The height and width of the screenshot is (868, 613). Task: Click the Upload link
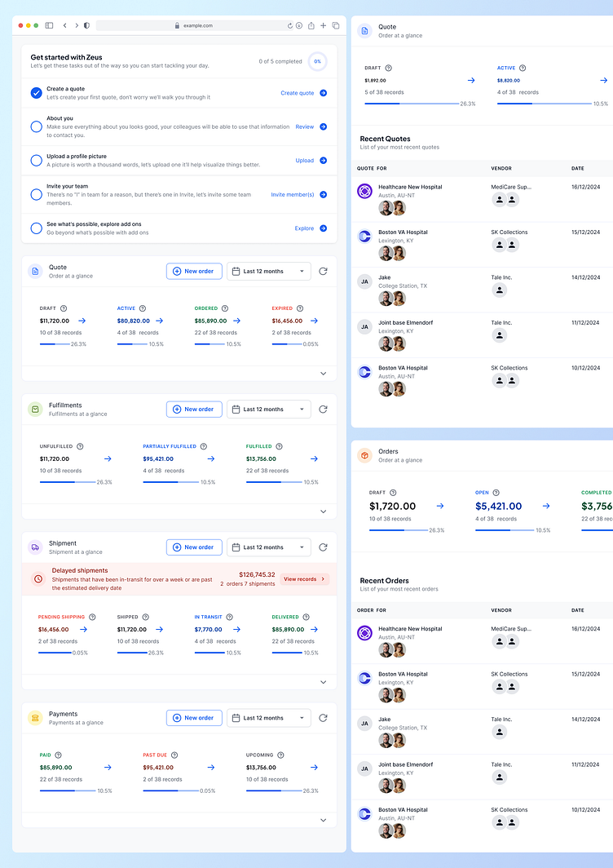(304, 161)
